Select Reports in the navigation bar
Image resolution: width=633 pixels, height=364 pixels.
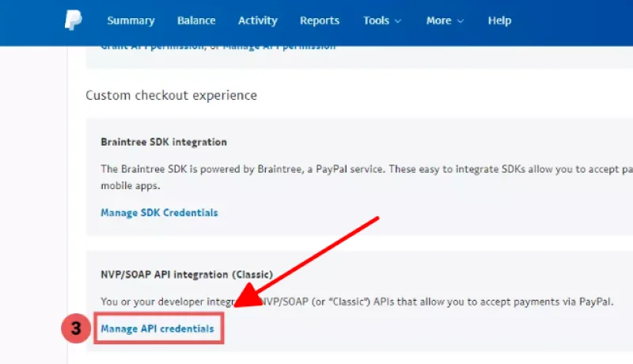click(x=320, y=21)
